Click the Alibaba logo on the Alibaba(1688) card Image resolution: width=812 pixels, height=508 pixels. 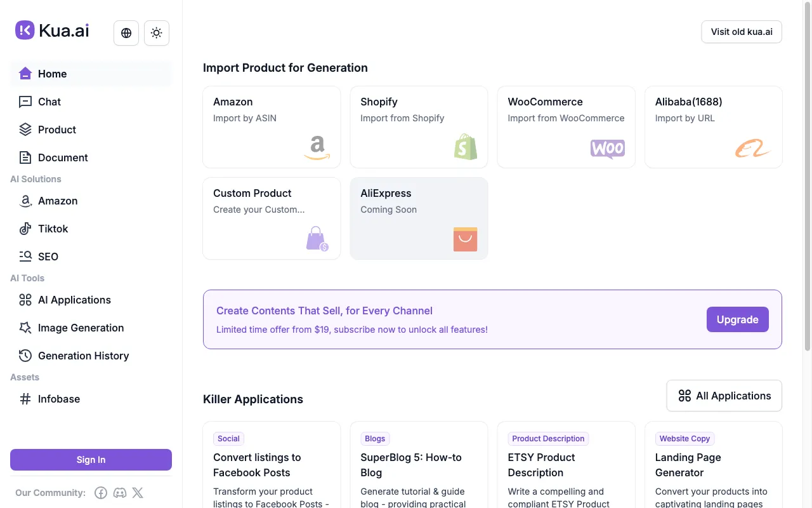tap(752, 150)
